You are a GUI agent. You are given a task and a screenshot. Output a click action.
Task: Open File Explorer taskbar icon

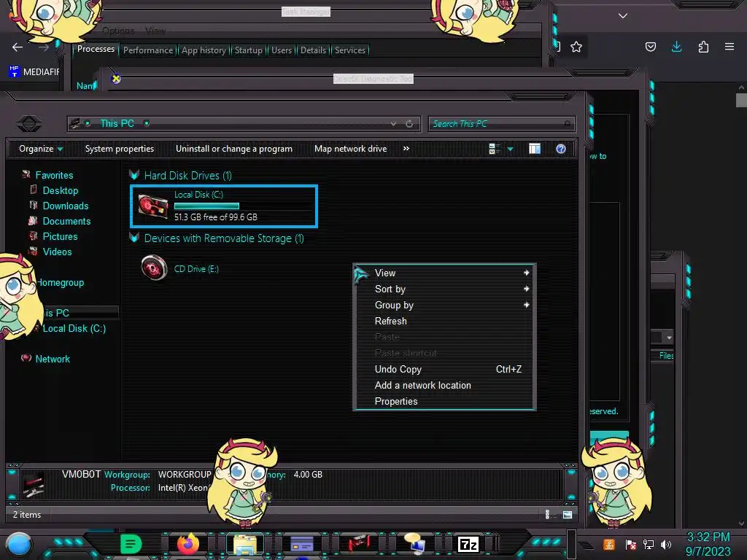[x=245, y=544]
